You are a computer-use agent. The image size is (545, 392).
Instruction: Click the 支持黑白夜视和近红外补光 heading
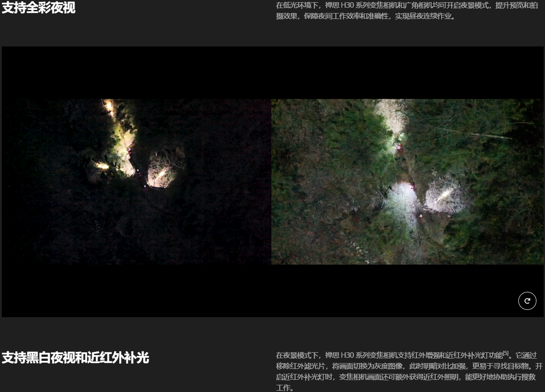click(75, 358)
